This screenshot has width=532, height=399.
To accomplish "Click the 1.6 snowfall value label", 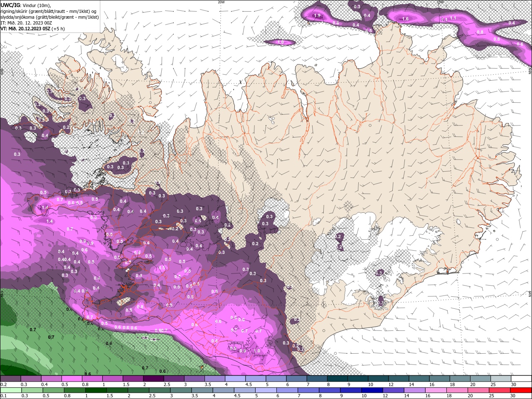I will [x=405, y=19].
